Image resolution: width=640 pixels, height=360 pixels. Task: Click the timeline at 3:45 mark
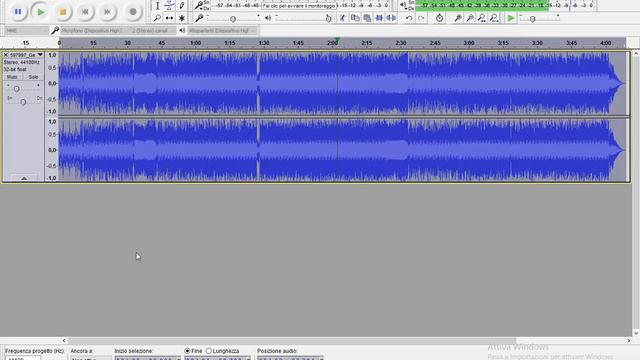[x=571, y=43]
